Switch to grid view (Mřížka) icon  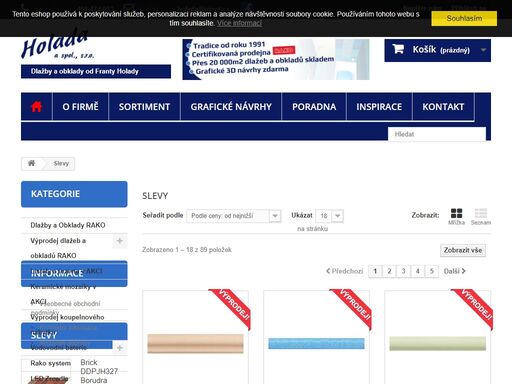tap(456, 213)
